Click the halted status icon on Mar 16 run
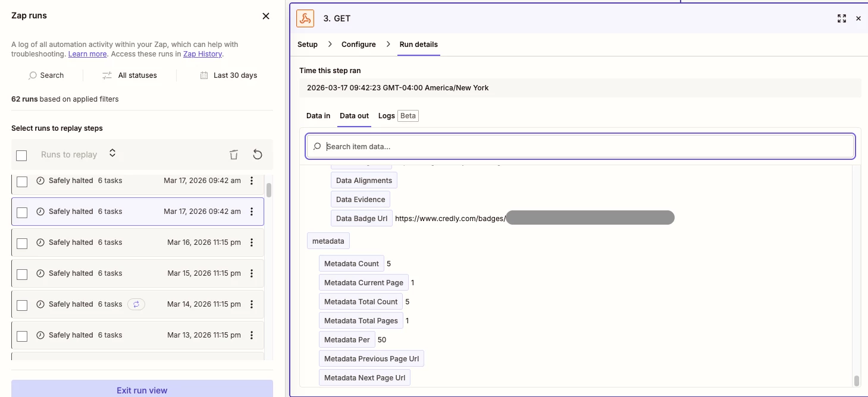 coord(40,242)
